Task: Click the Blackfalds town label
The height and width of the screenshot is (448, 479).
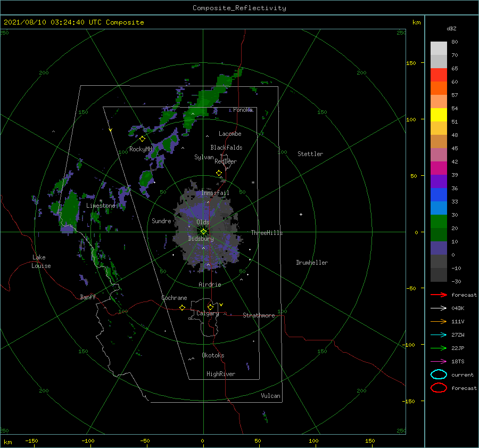Action: click(226, 148)
